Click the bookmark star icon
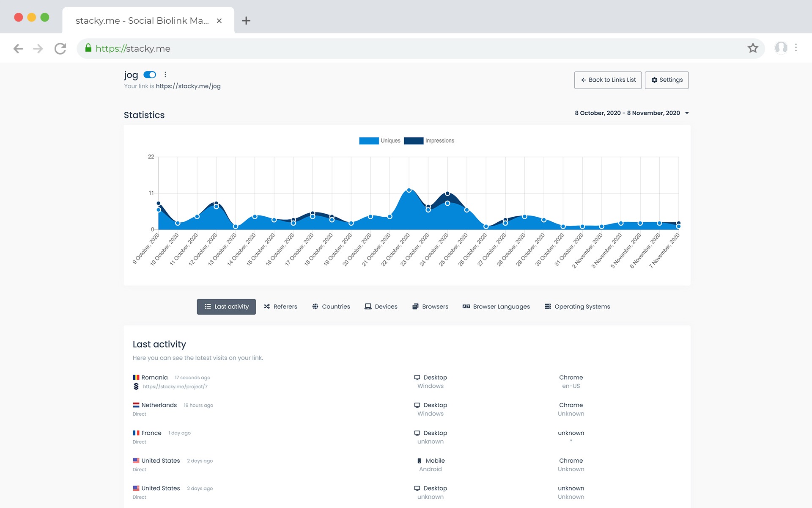Image resolution: width=812 pixels, height=508 pixels. (753, 48)
